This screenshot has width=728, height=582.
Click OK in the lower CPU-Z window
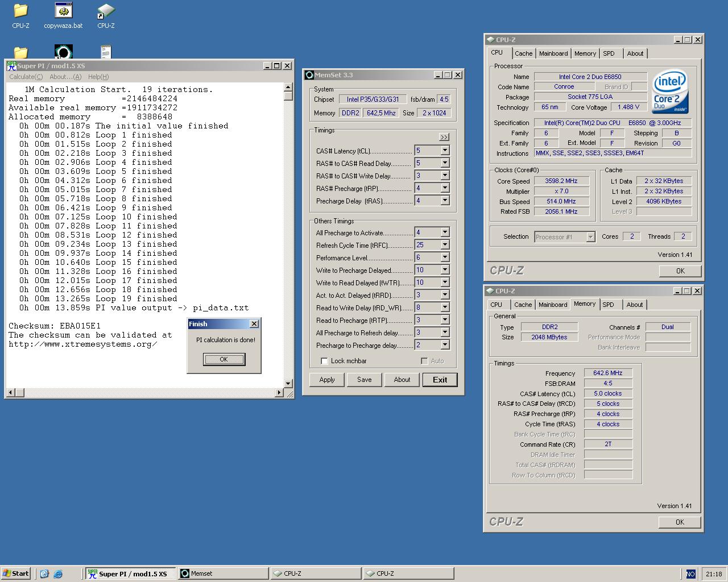point(680,522)
